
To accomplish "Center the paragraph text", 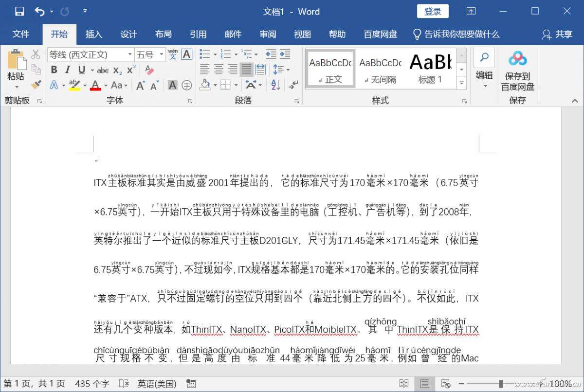I will click(x=219, y=70).
